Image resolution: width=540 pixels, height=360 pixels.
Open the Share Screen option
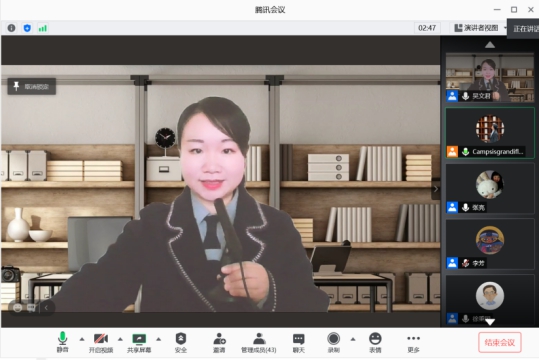[139, 342]
